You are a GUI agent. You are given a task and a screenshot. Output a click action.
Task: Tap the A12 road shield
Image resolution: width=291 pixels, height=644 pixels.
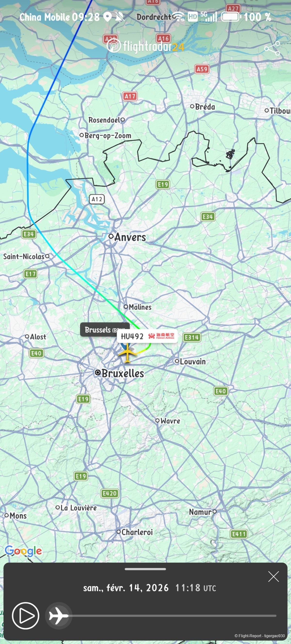(97, 199)
